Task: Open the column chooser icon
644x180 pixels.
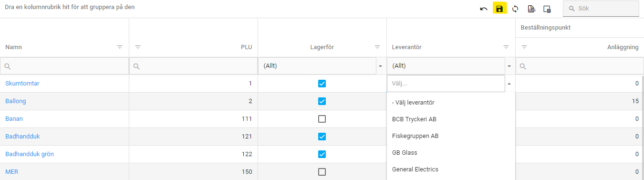Action: point(547,9)
